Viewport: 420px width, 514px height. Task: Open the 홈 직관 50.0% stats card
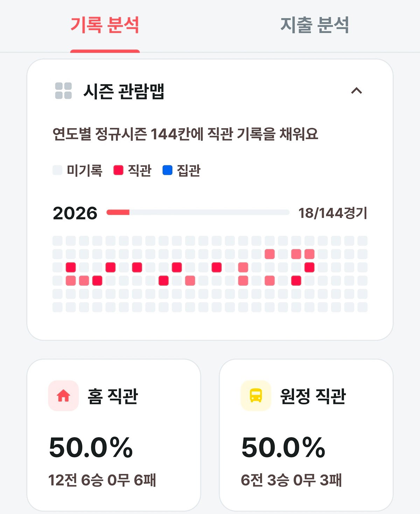point(114,435)
